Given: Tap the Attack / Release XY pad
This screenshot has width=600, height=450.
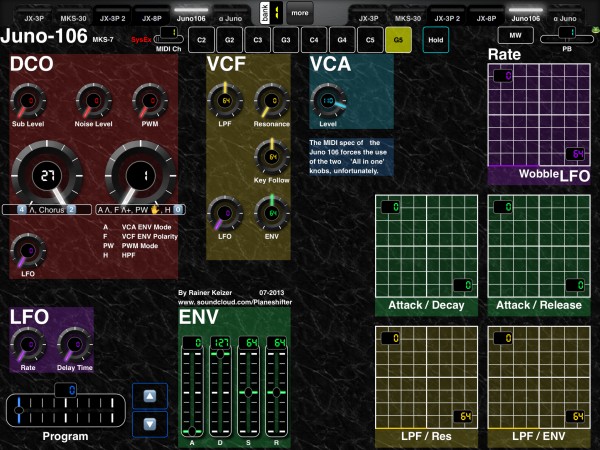Looking at the screenshot, I should pyautogui.click(x=539, y=246).
